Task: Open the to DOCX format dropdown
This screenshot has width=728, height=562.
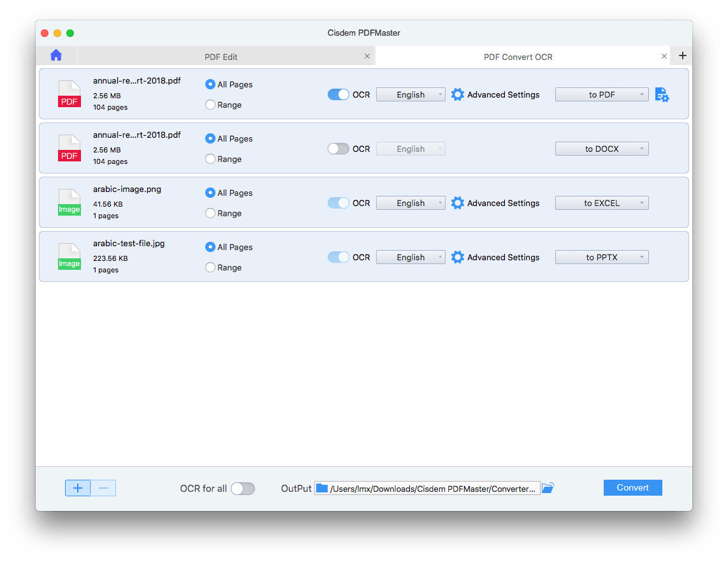Action: pos(602,149)
